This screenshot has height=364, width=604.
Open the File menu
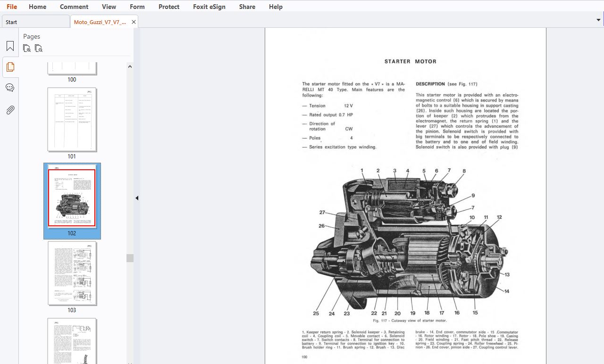point(12,7)
